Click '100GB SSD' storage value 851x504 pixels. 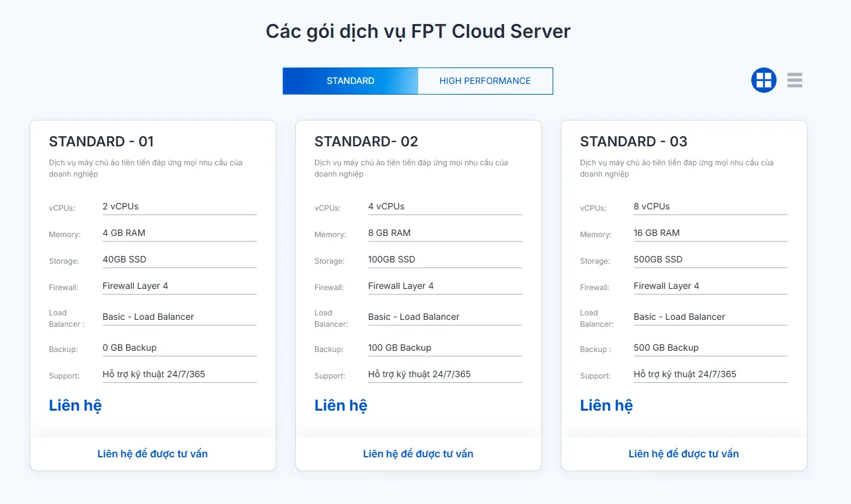click(392, 259)
